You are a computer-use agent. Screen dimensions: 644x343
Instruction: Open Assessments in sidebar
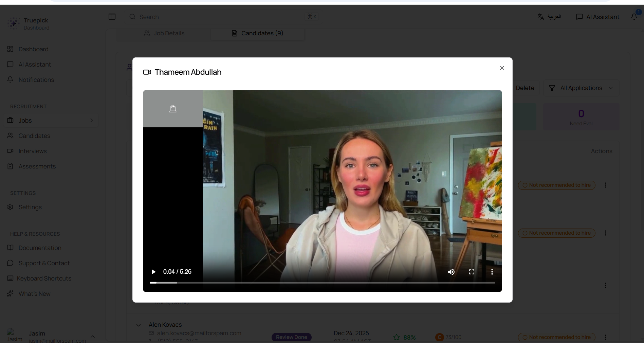click(x=37, y=166)
